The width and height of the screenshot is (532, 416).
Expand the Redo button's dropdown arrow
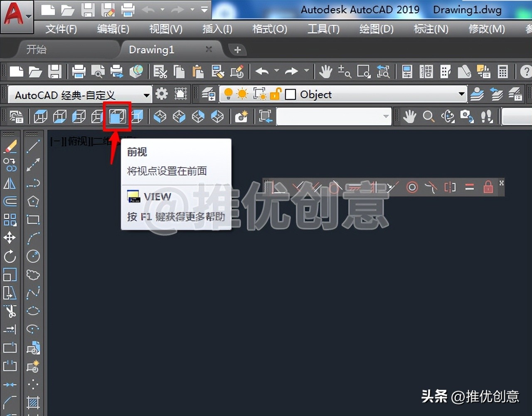point(306,71)
